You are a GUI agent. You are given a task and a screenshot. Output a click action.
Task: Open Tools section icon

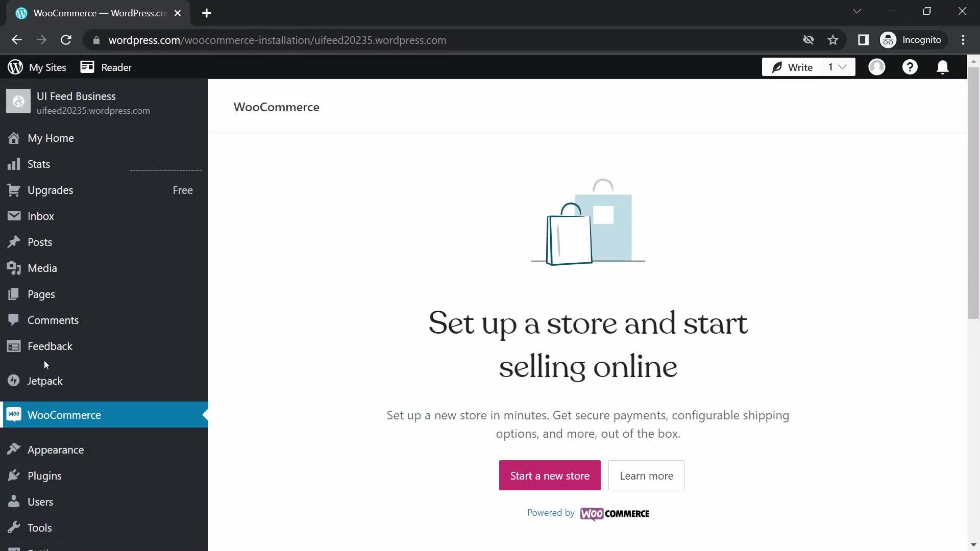point(14,528)
